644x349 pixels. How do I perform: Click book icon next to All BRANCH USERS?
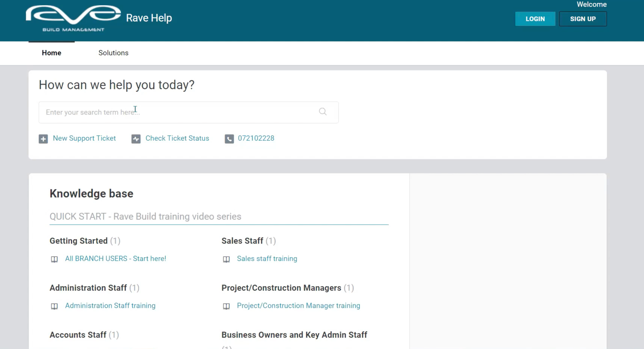[54, 259]
